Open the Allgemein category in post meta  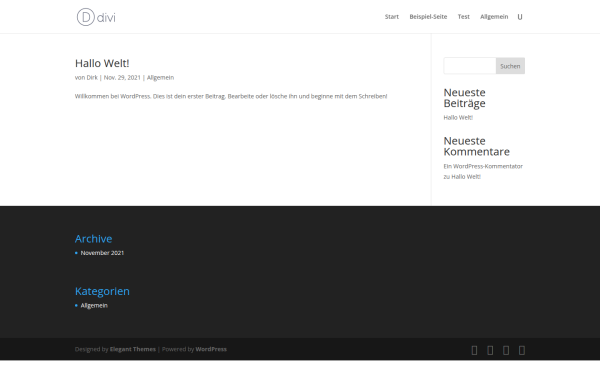click(160, 78)
